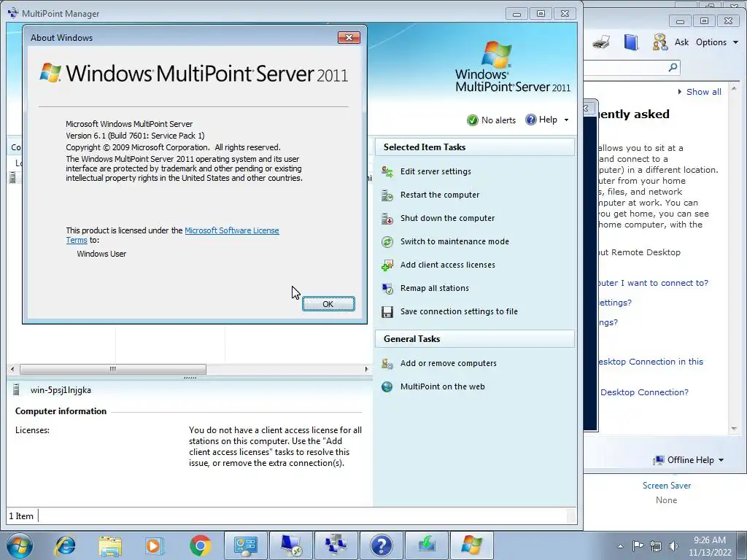Click the list scrollbar left arrow

12,369
